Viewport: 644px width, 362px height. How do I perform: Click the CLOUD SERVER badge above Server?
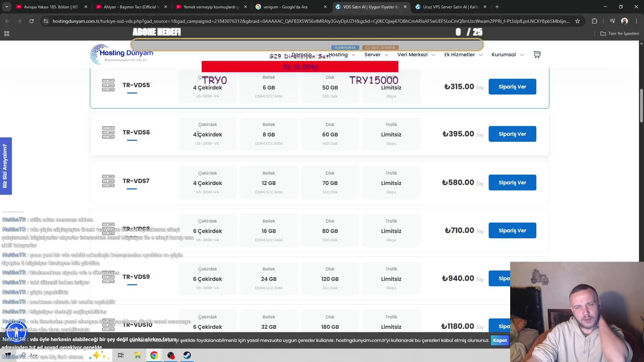380,48
